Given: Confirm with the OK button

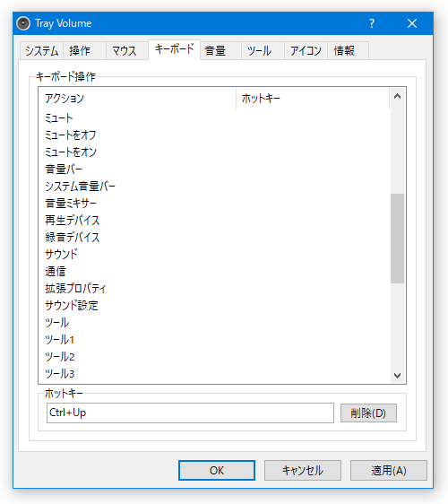Looking at the screenshot, I should [x=217, y=471].
